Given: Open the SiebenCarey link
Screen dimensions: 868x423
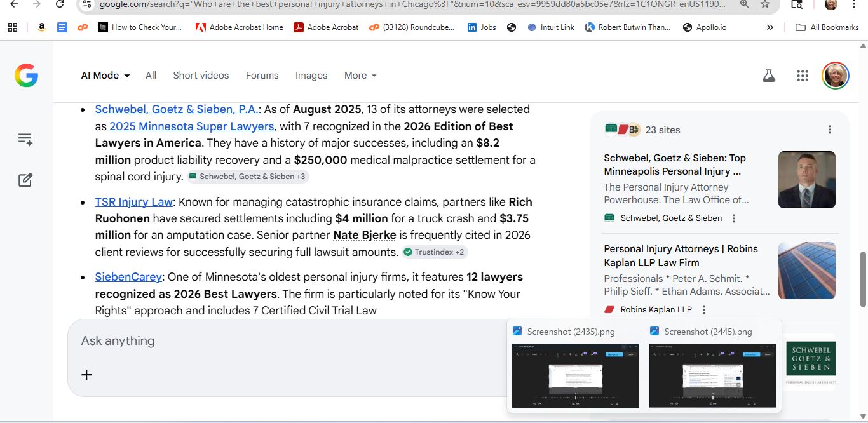Looking at the screenshot, I should coord(128,277).
